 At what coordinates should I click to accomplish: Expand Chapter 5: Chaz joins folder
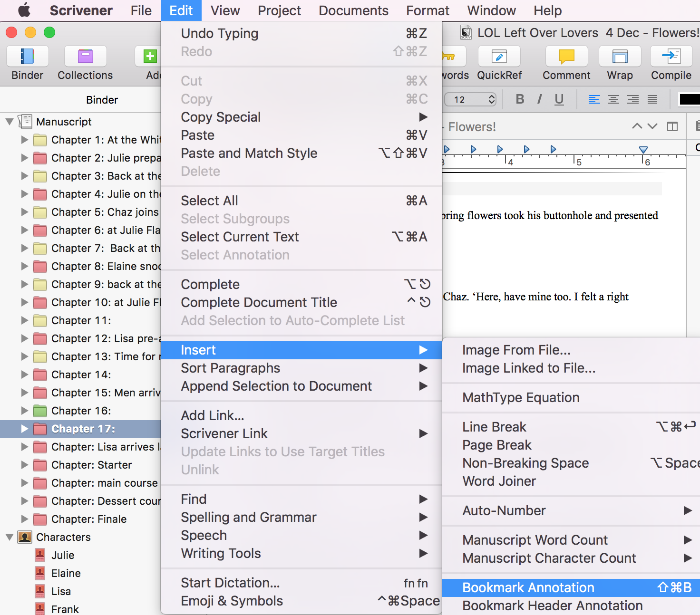coord(25,212)
